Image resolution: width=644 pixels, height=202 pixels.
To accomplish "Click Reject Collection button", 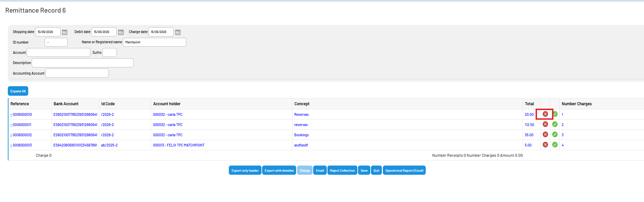I will point(342,170).
